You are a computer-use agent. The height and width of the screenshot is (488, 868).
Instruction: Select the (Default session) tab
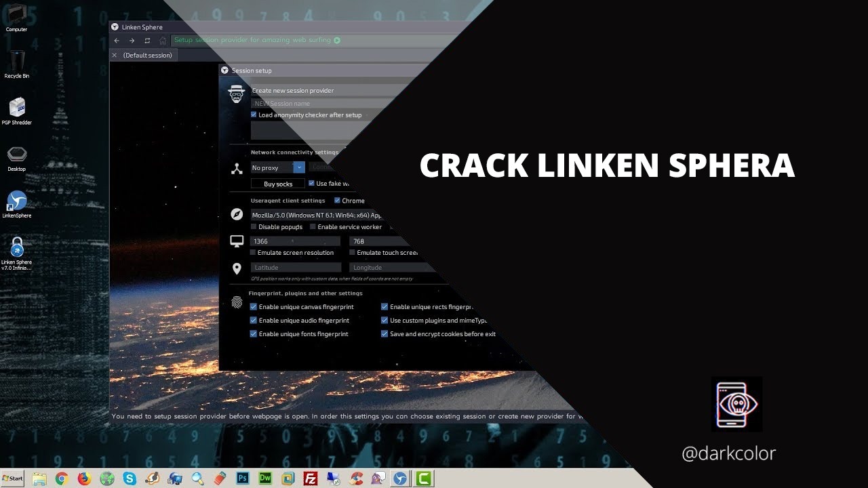point(147,56)
